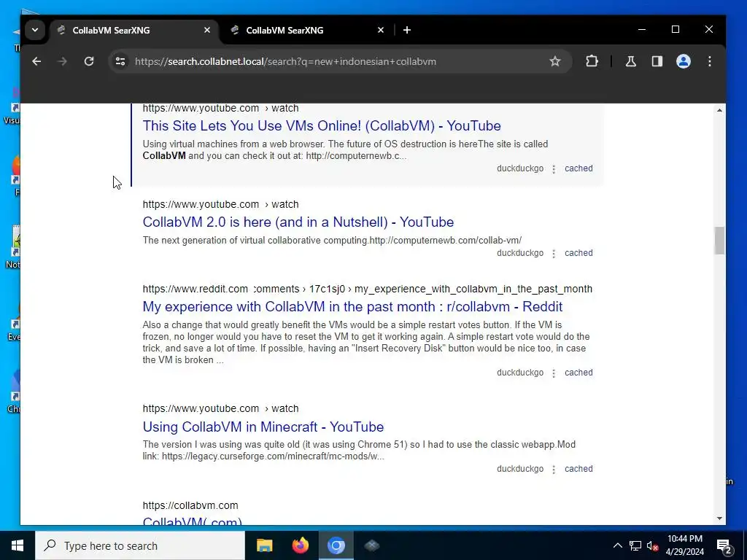Click the taskbar search box
This screenshot has height=560, width=747.
point(140,545)
